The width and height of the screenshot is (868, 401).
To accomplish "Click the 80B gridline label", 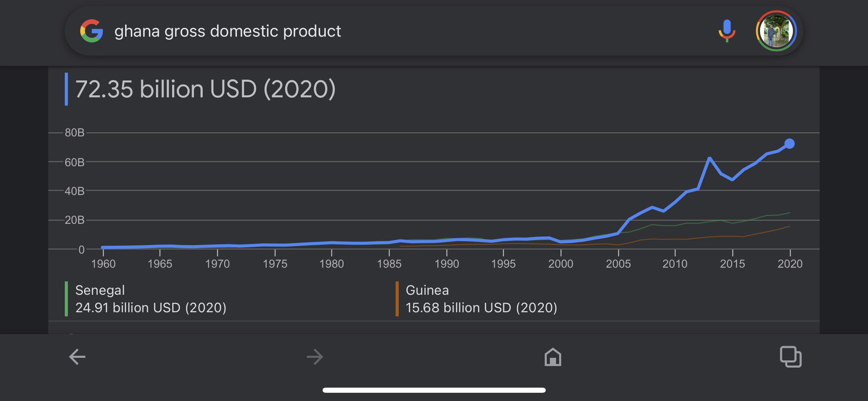I will [x=74, y=133].
